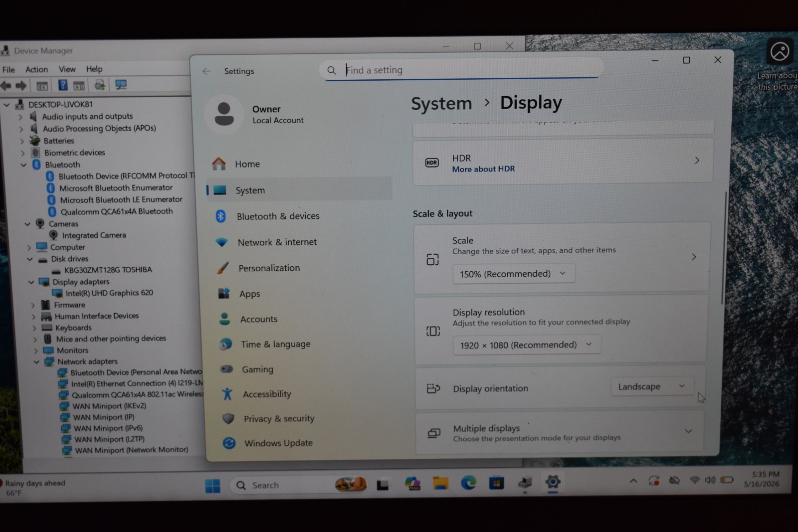This screenshot has width=798, height=532.
Task: Open the Scale settings row arrow
Action: pos(694,257)
